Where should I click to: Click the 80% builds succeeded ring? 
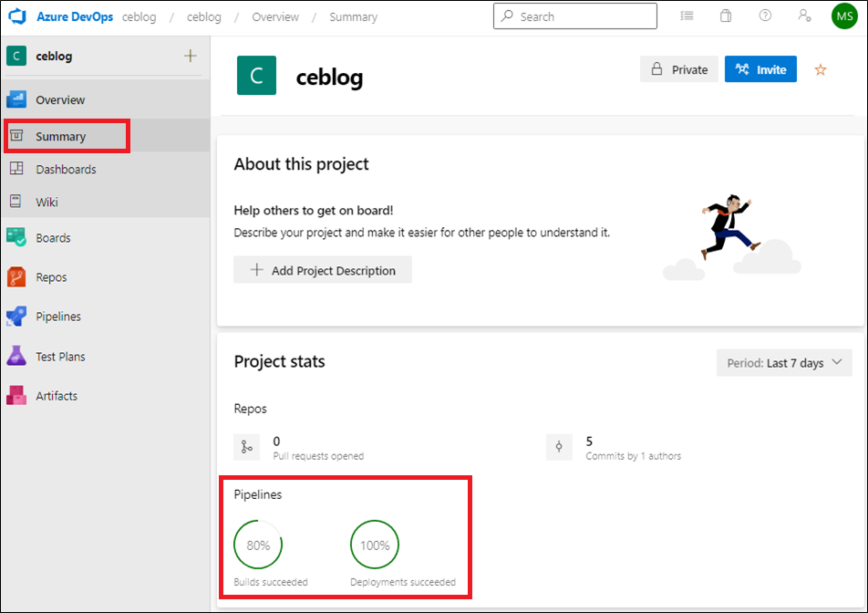pyautogui.click(x=258, y=545)
